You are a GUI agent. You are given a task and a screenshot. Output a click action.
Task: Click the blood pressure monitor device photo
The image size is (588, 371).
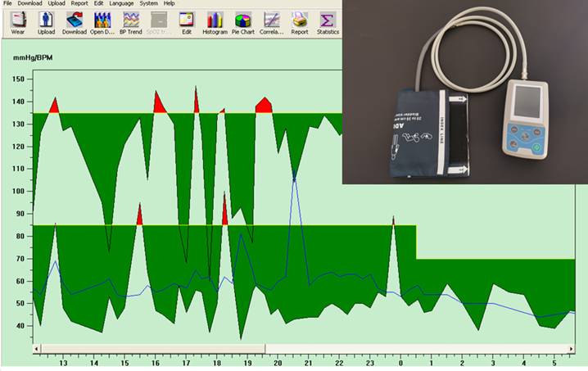pos(464,92)
